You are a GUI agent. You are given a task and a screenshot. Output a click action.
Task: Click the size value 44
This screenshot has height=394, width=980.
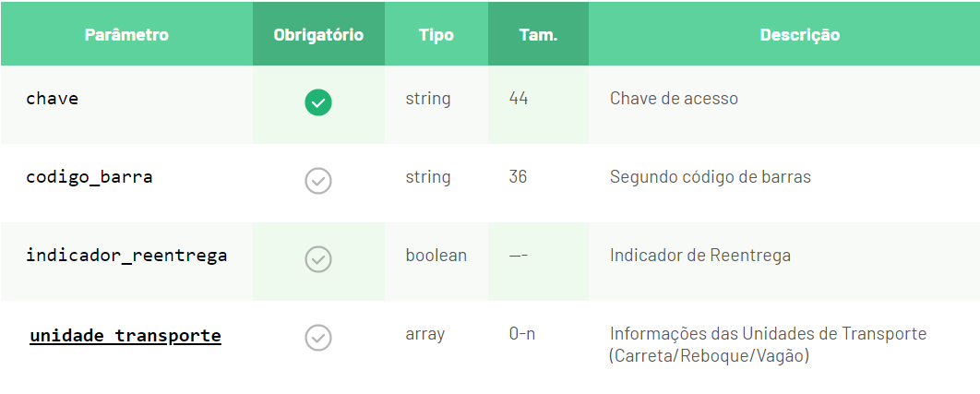[x=519, y=98]
